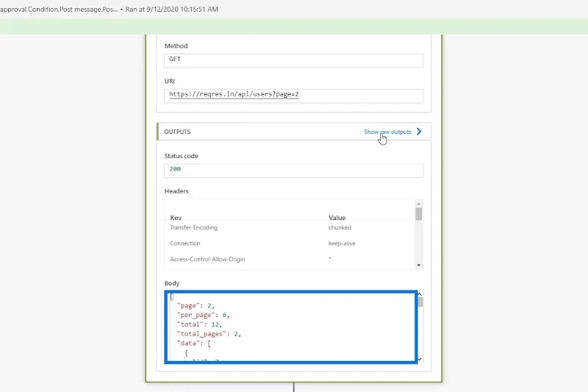Click the chevron next to Show raw outputs
The height and width of the screenshot is (392, 588).
tap(419, 132)
